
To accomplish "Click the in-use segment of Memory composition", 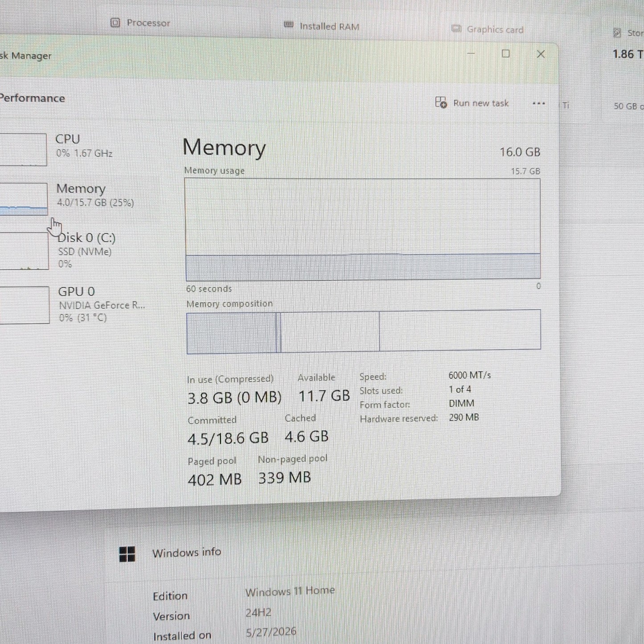I will (x=231, y=333).
